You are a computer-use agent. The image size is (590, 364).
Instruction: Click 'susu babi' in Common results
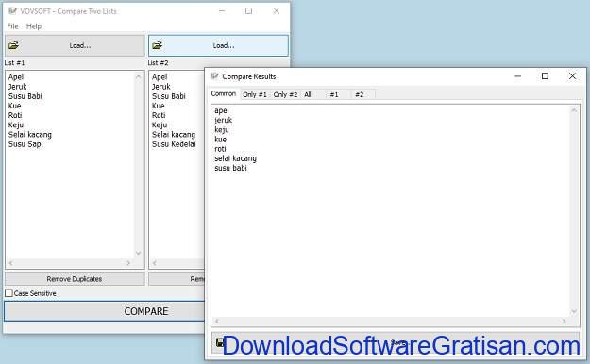(x=230, y=168)
